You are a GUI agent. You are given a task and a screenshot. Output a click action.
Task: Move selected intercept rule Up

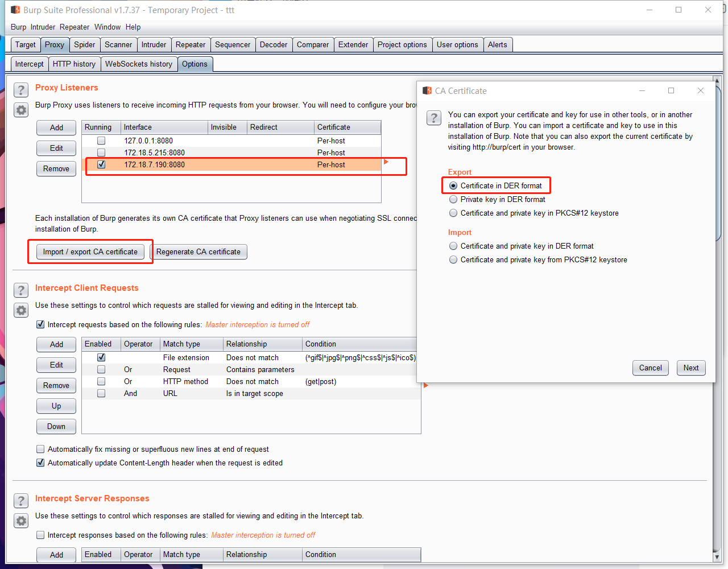coord(56,406)
